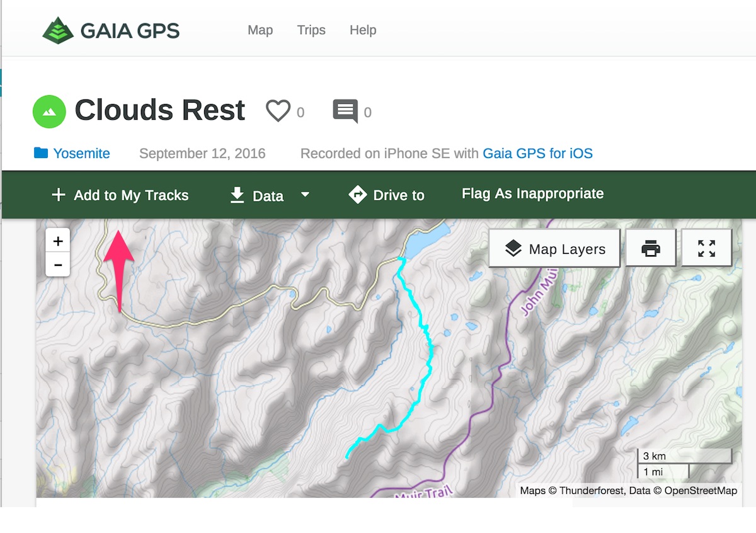Open the Map menu item
The image size is (756, 533).
[x=260, y=30]
